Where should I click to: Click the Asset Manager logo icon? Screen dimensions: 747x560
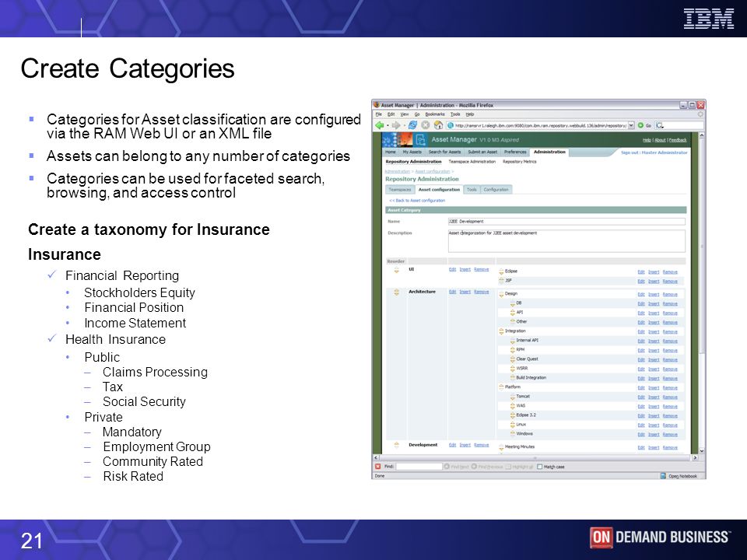(x=420, y=139)
